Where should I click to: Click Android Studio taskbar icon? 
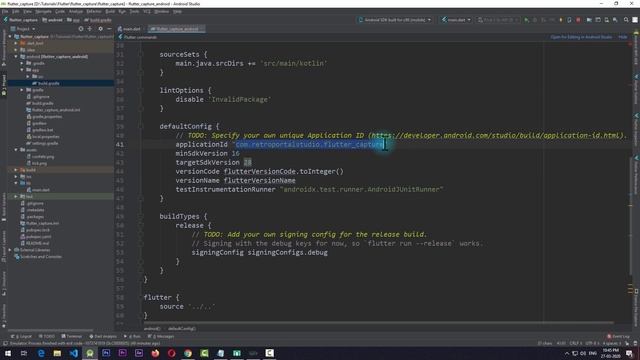click(90, 353)
